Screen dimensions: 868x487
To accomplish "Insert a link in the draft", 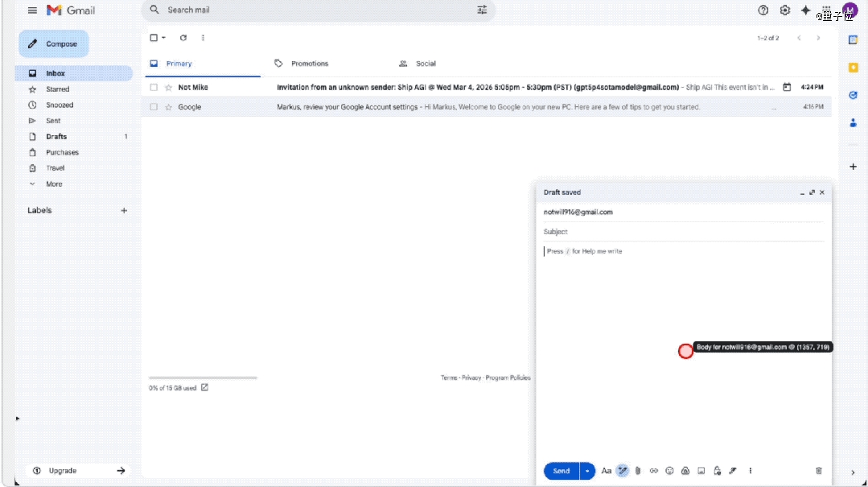I will tap(653, 471).
